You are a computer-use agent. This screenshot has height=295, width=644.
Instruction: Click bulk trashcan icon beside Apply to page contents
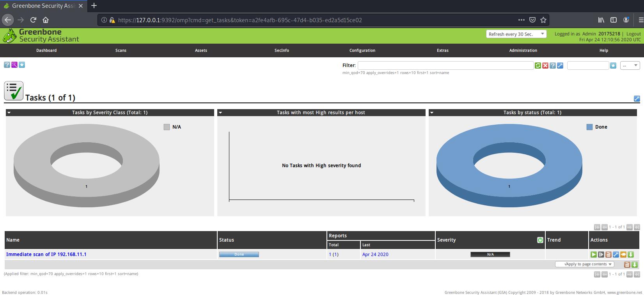(627, 265)
